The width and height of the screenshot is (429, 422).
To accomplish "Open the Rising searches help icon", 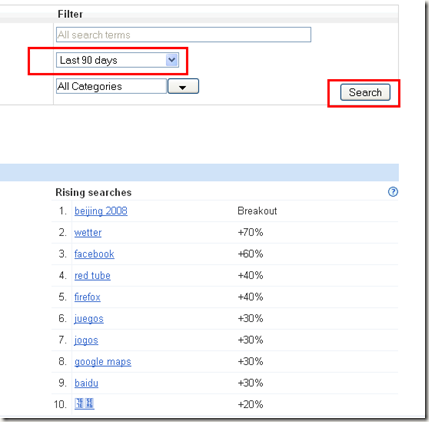I will click(x=393, y=192).
